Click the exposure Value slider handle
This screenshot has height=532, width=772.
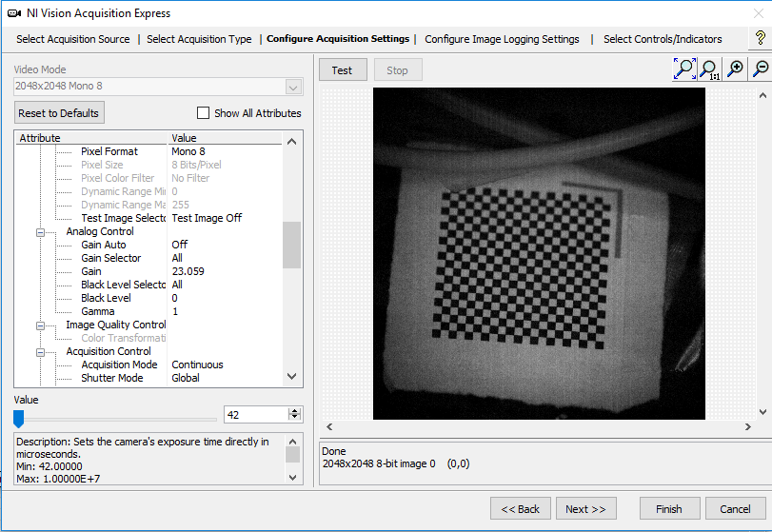[19, 419]
